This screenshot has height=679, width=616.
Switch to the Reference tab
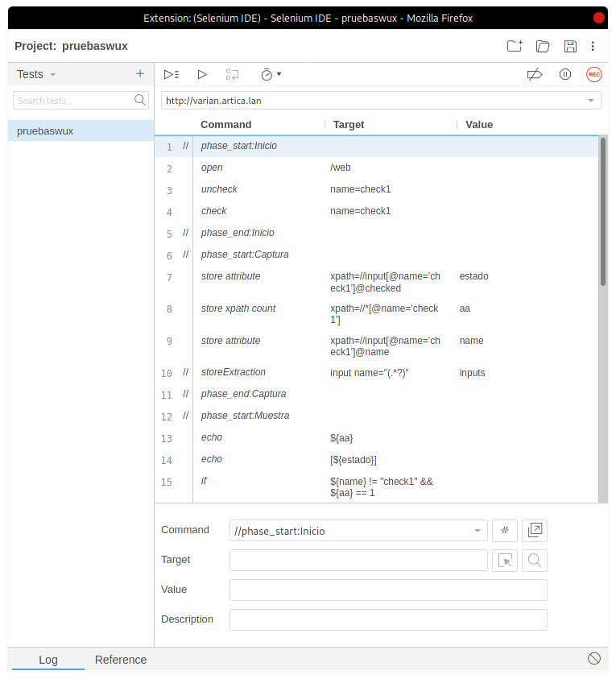(x=120, y=660)
